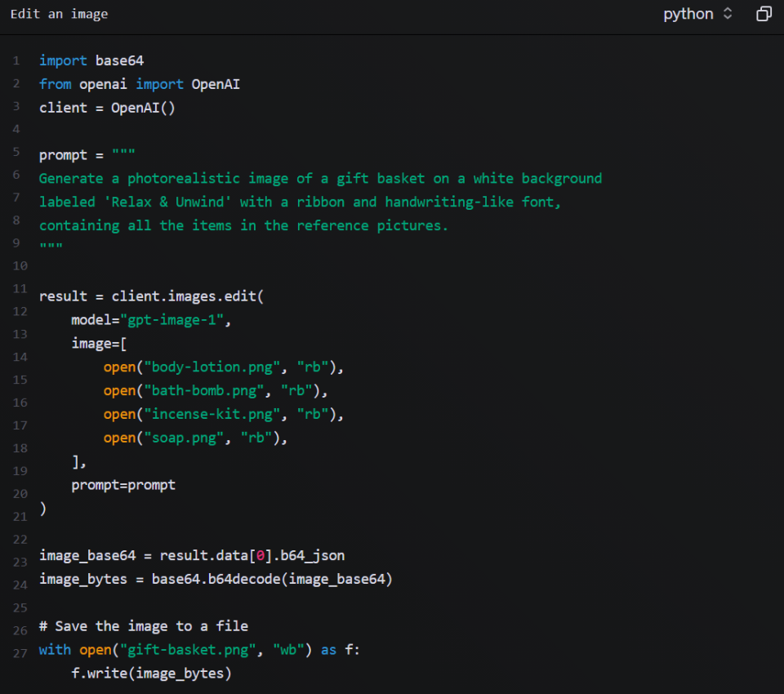784x694 pixels.
Task: Click the 'Edit an image' title
Action: click(x=59, y=14)
